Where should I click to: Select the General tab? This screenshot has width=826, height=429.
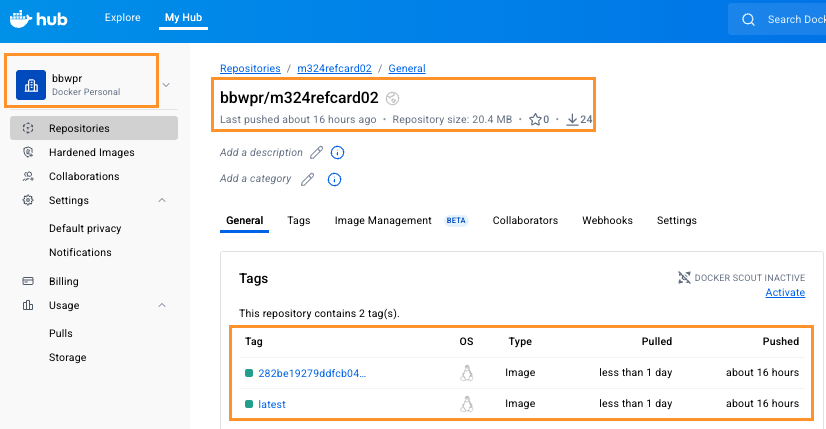coord(244,220)
